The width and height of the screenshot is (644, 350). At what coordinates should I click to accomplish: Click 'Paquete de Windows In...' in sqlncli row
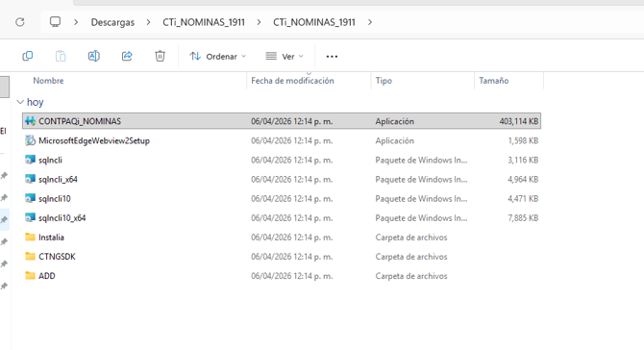421,160
